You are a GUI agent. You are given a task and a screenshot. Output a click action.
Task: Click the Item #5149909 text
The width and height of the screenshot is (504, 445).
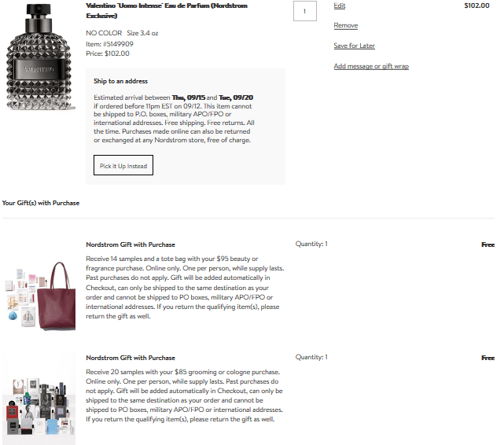pyautogui.click(x=109, y=43)
